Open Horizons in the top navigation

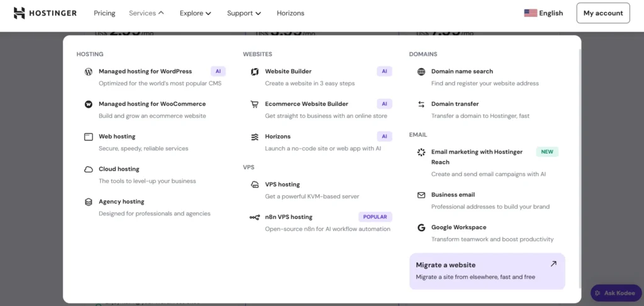290,13
